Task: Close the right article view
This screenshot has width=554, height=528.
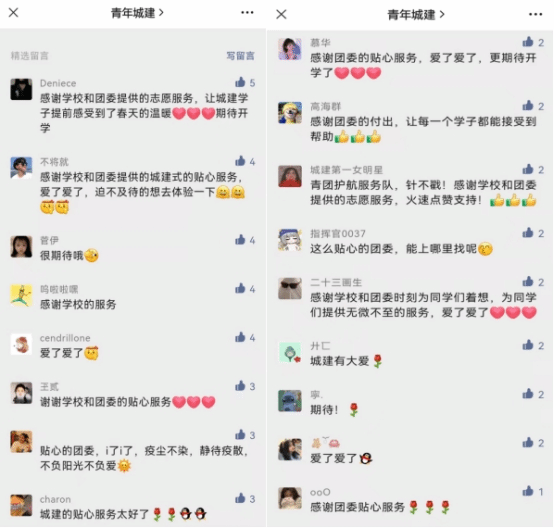Action: point(281,14)
